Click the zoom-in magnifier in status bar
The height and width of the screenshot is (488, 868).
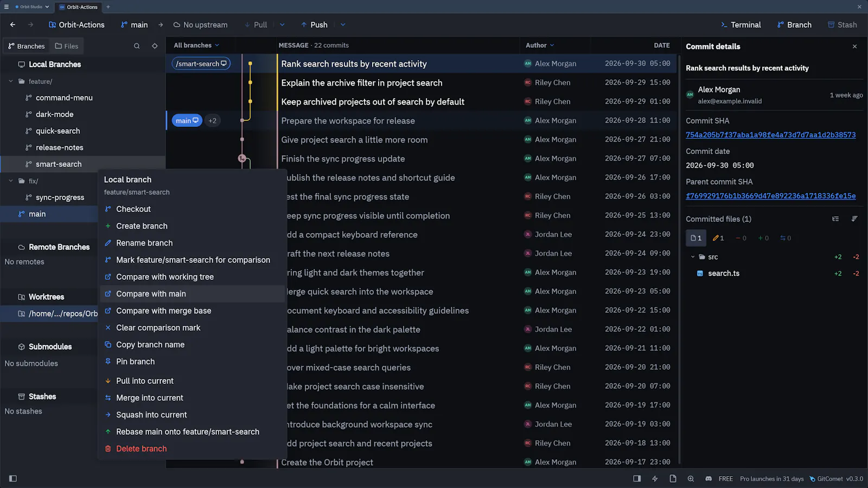691,479
